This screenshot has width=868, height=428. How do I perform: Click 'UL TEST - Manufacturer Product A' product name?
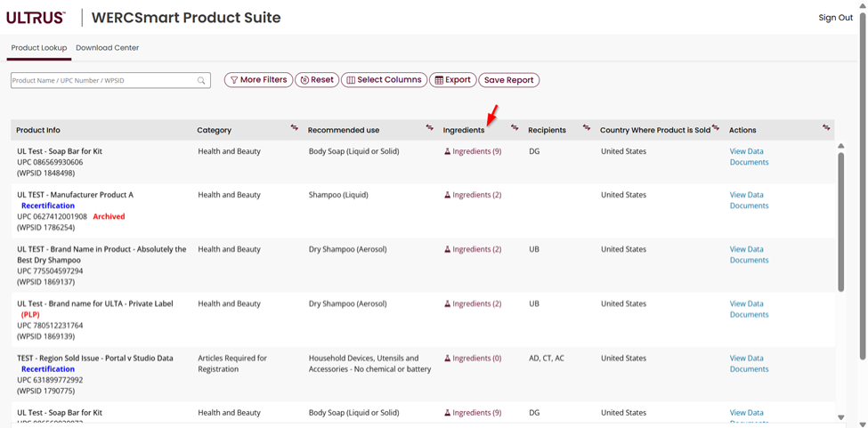76,195
